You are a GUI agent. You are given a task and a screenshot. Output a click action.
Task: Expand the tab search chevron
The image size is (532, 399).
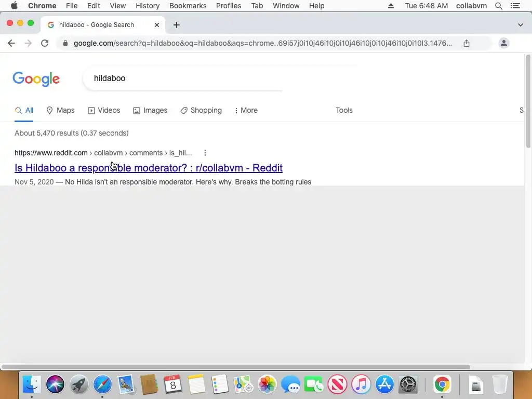[x=521, y=25]
